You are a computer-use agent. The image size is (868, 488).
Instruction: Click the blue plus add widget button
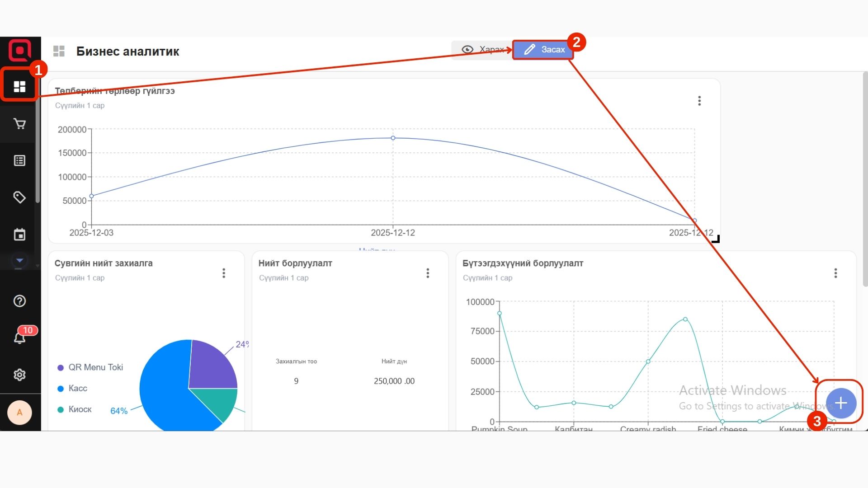tap(840, 403)
